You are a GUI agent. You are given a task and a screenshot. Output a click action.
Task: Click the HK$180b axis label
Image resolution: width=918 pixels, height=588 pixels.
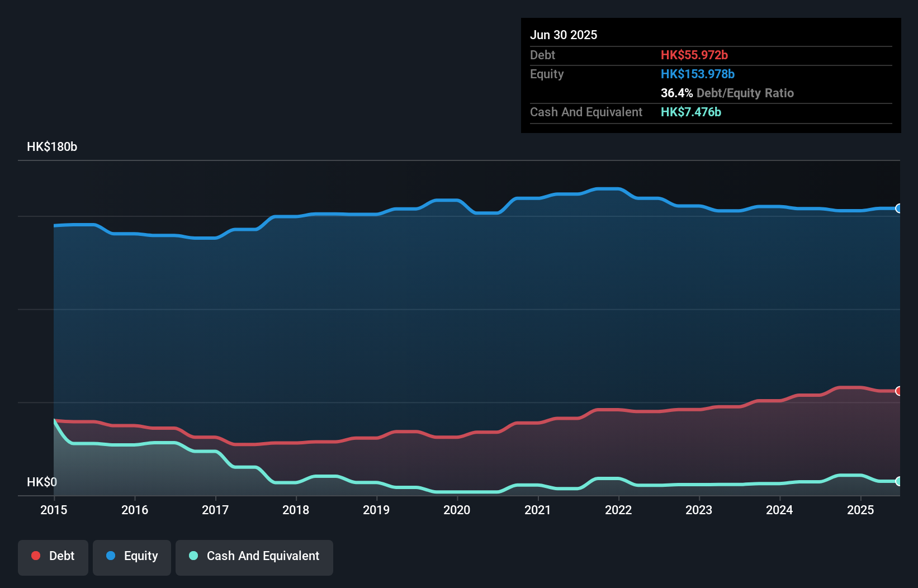52,146
